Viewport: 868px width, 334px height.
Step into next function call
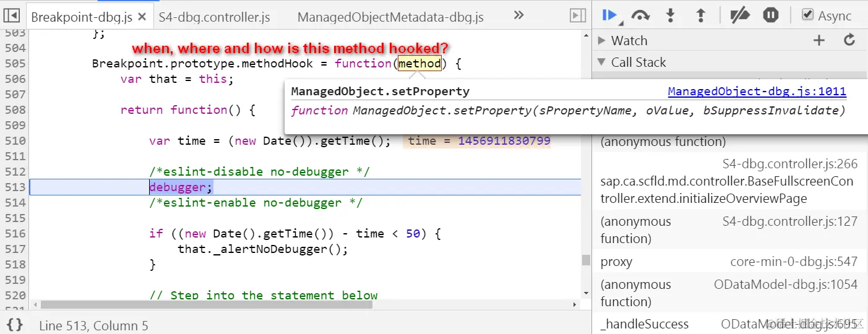[x=670, y=15]
